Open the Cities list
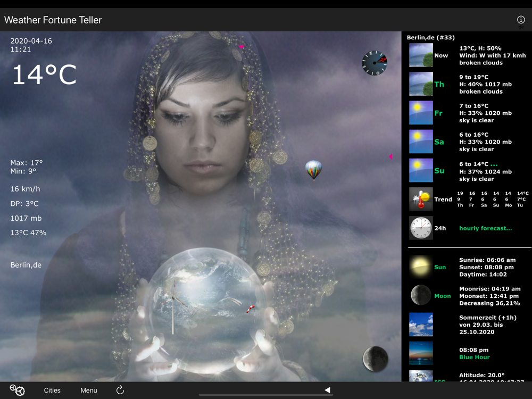Viewport: 532px width, 399px height. pyautogui.click(x=52, y=390)
